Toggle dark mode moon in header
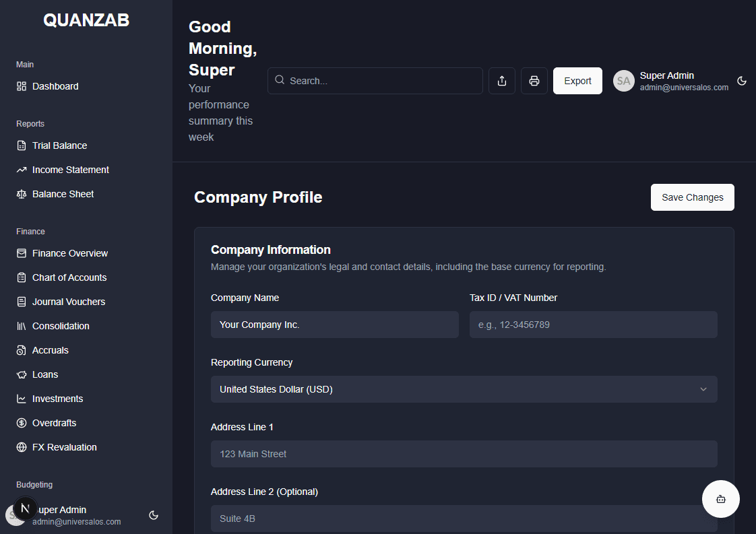Viewport: 756px width, 534px height. tap(742, 81)
